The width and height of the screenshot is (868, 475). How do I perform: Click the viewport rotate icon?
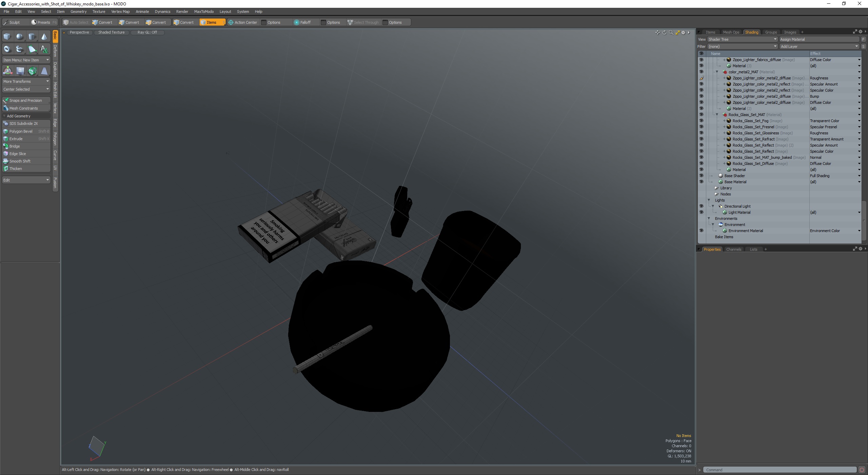(x=664, y=33)
